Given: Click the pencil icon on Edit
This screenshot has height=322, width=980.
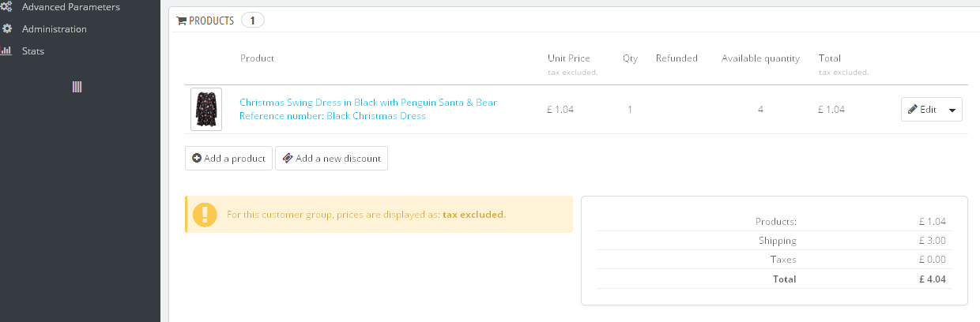Looking at the screenshot, I should (x=913, y=110).
